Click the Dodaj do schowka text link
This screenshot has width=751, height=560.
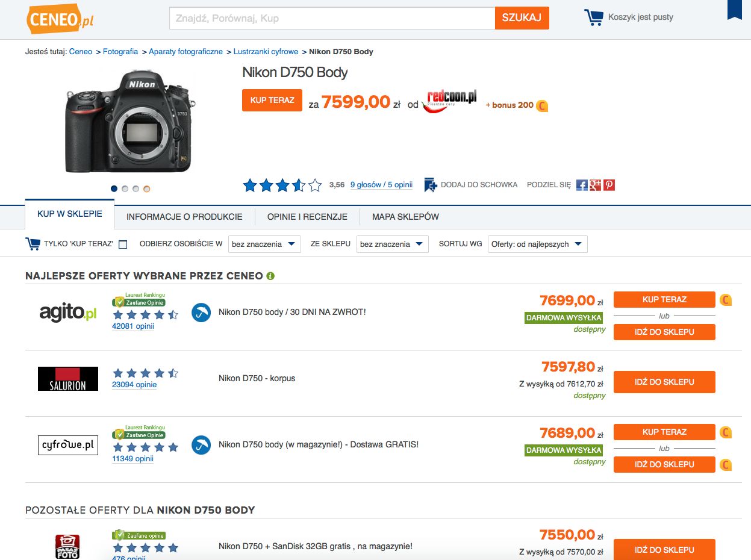479,185
